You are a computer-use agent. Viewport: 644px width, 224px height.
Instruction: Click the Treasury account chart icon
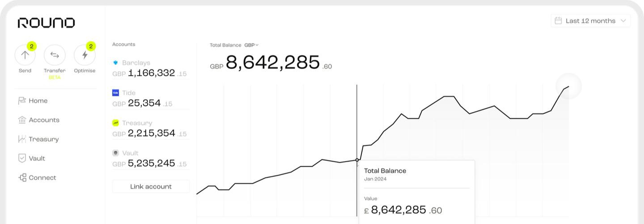pyautogui.click(x=115, y=123)
